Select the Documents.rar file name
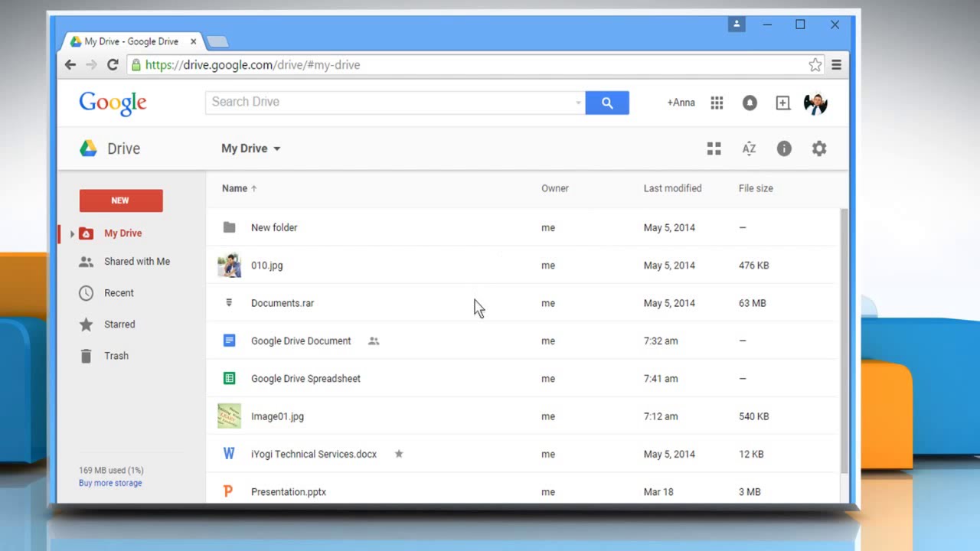The height and width of the screenshot is (551, 980). pyautogui.click(x=283, y=303)
